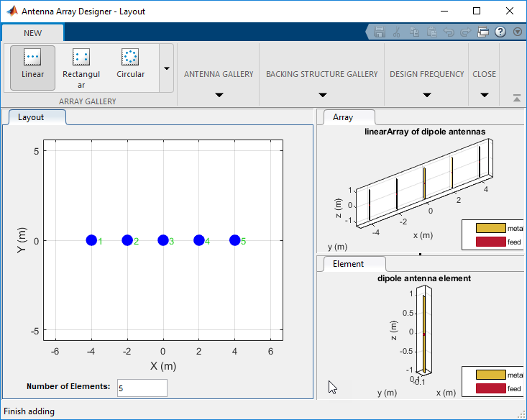Click the metal color swatch in Array legend
The height and width of the screenshot is (420, 527).
491,228
